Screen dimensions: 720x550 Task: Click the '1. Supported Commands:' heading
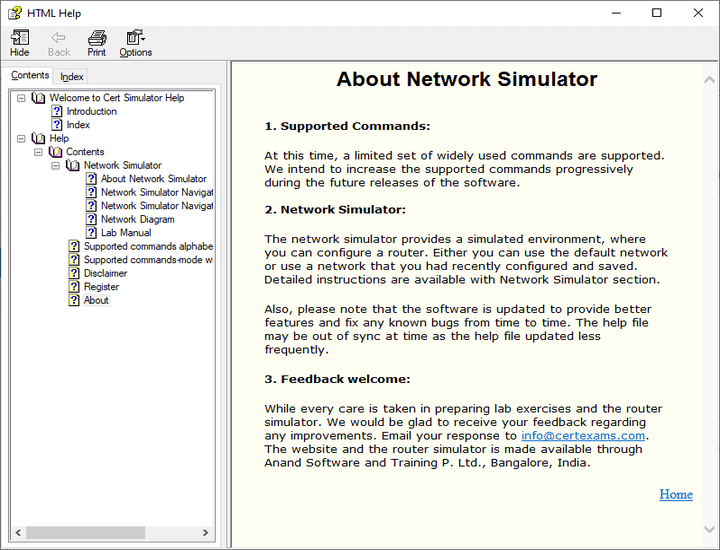point(347,126)
